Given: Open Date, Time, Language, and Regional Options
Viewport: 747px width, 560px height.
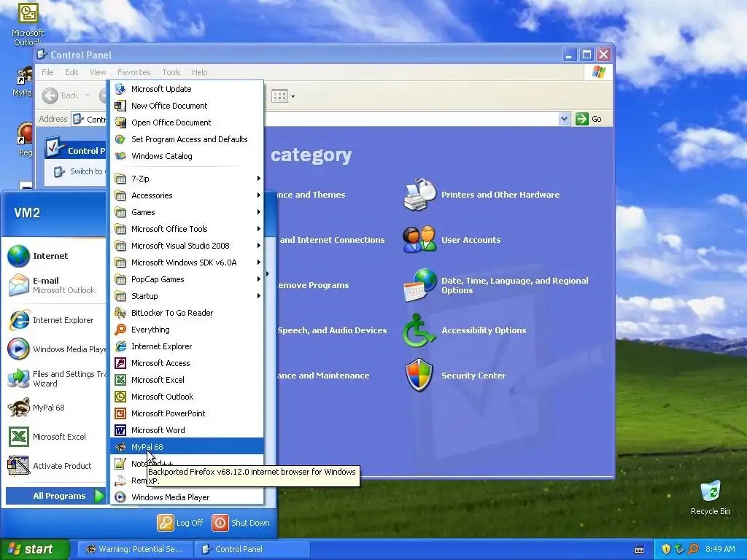Looking at the screenshot, I should pos(514,285).
